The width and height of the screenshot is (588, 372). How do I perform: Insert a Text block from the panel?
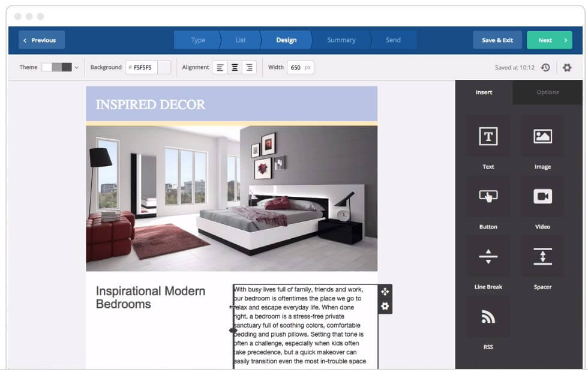coord(488,136)
